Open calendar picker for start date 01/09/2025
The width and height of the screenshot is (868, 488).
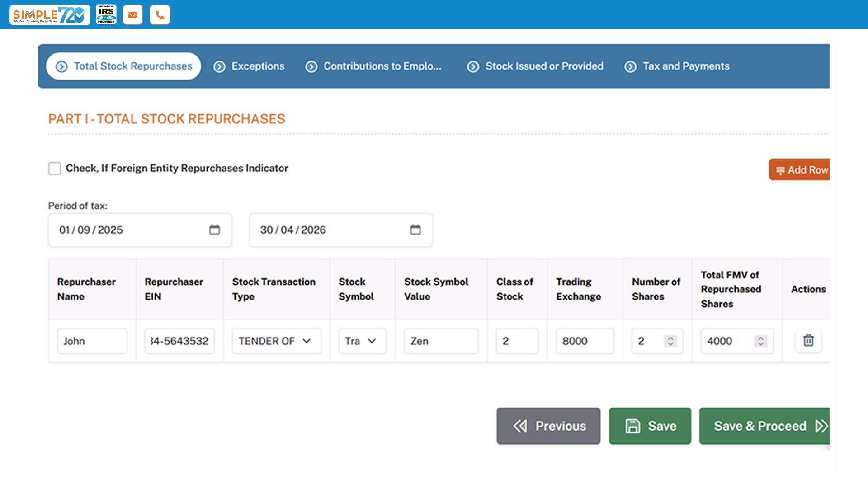coord(215,230)
